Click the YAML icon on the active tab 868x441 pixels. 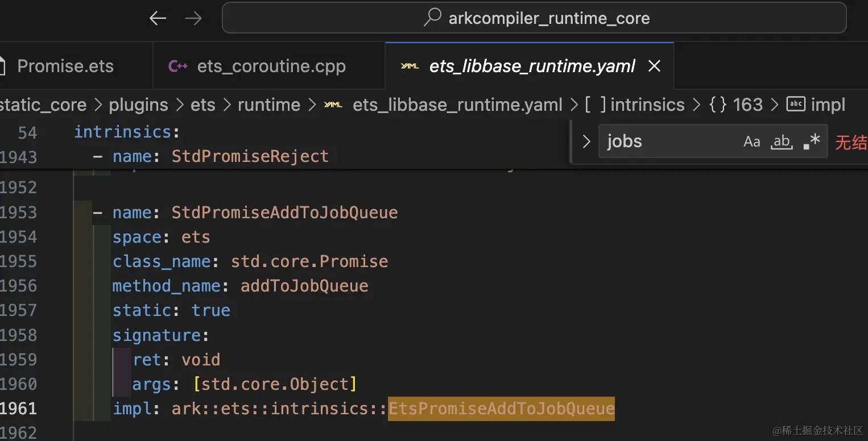pos(410,66)
